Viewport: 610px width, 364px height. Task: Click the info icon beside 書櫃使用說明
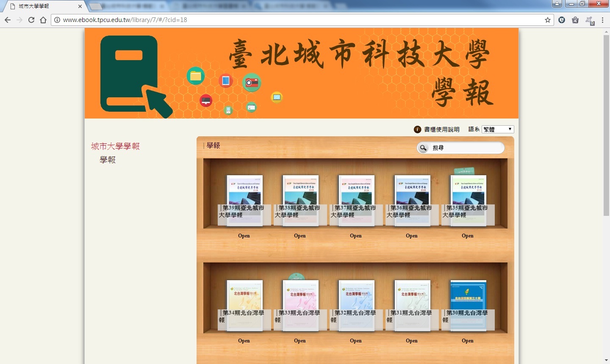coord(418,130)
